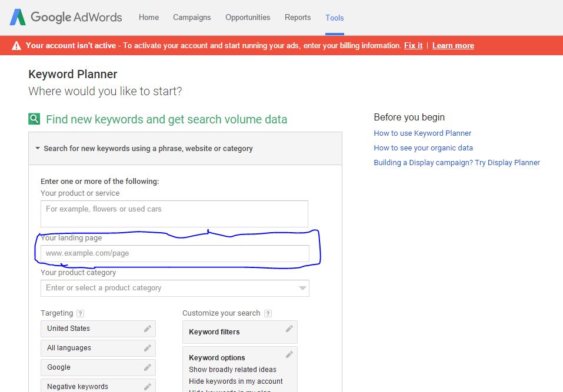Click 'Keyword Planner' page title

(73, 74)
